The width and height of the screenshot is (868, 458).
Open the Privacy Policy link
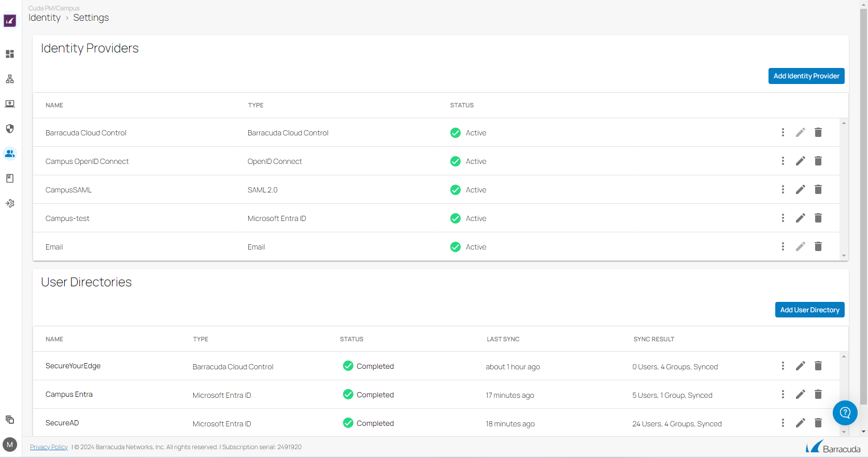tap(49, 447)
